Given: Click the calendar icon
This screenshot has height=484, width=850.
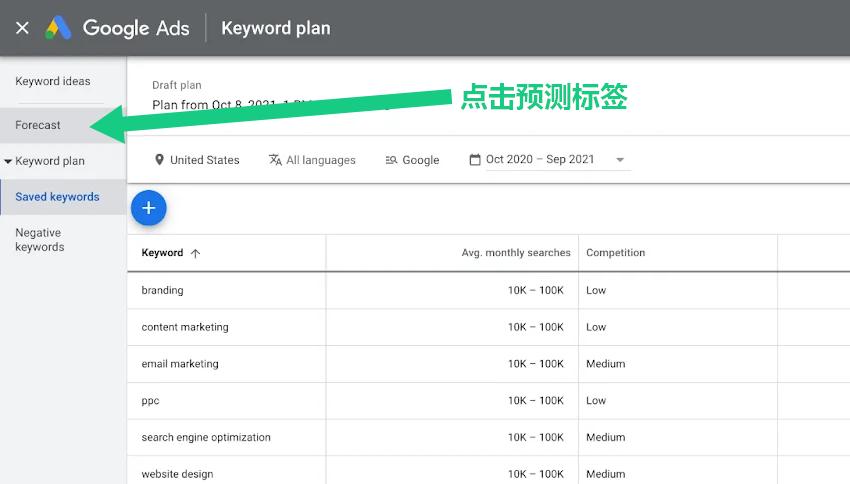Looking at the screenshot, I should point(475,159).
